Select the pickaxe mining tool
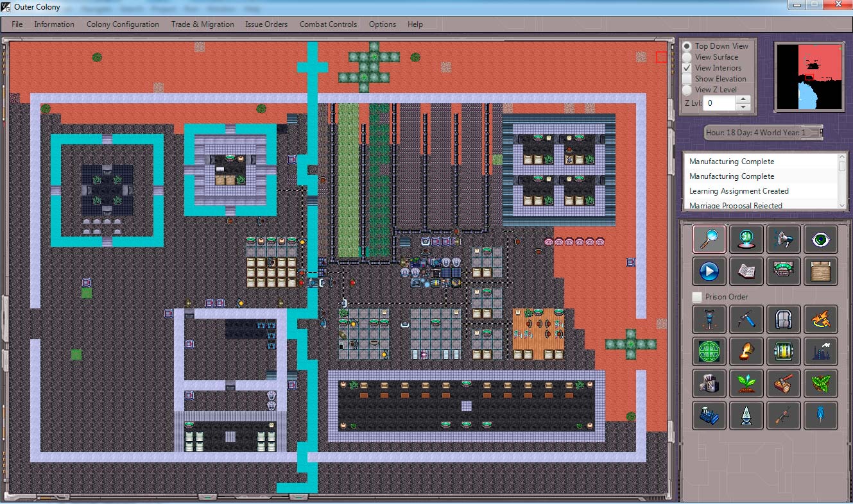 (x=746, y=319)
